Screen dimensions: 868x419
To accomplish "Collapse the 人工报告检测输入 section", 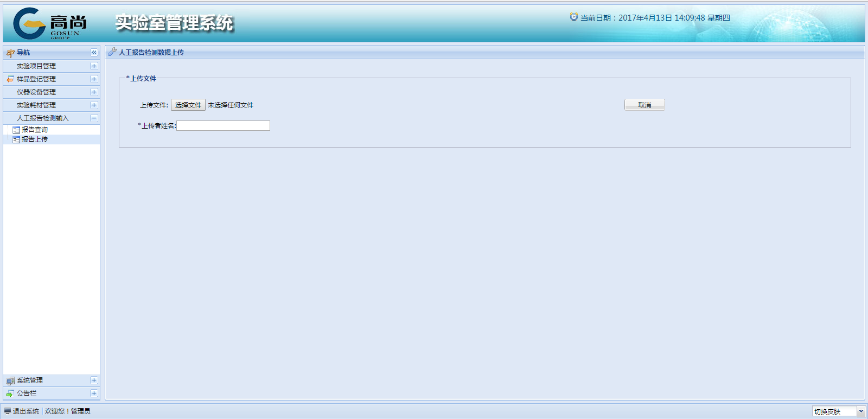I will tap(94, 118).
